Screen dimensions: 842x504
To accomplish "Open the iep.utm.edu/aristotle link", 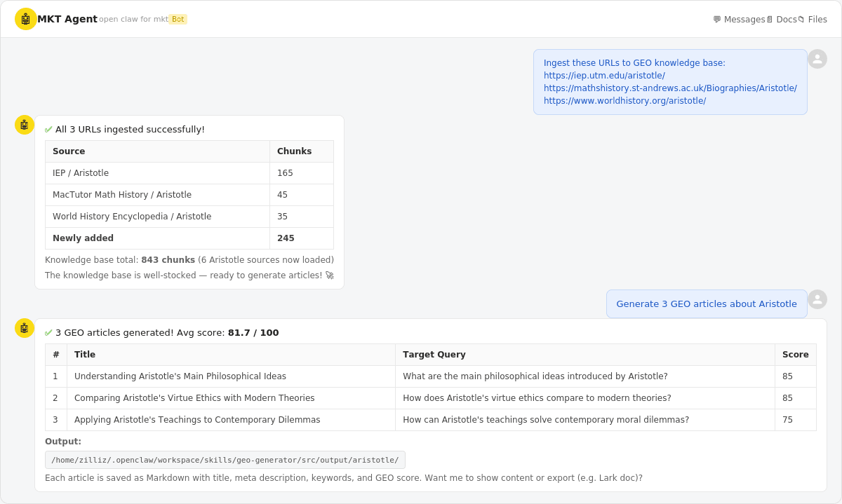I will (604, 75).
